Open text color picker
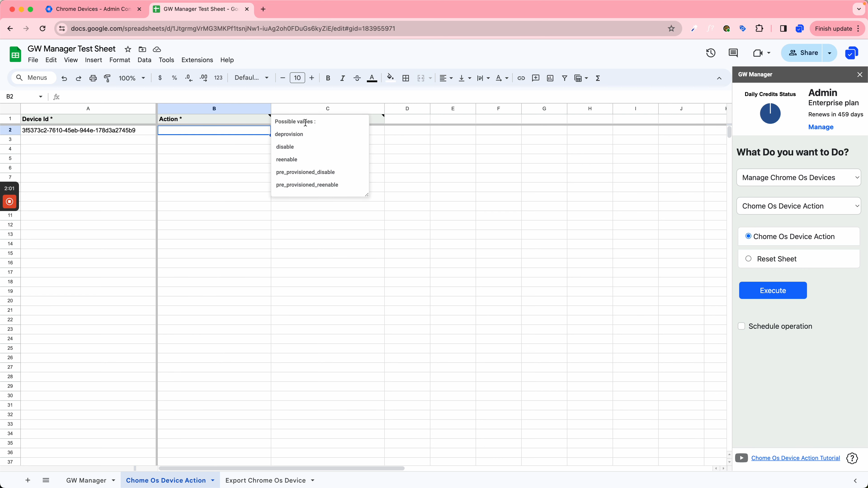Image resolution: width=868 pixels, height=488 pixels. pos(372,78)
